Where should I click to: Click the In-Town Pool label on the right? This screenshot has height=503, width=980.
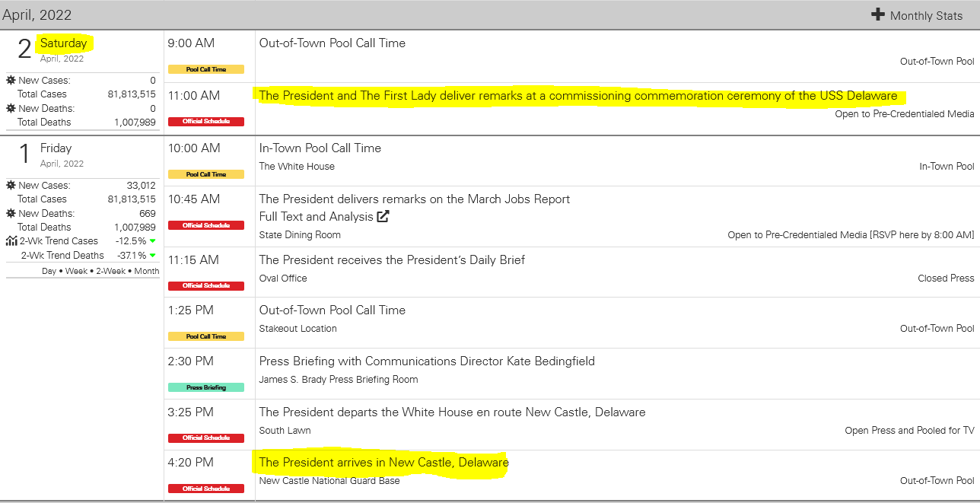pyautogui.click(x=947, y=167)
